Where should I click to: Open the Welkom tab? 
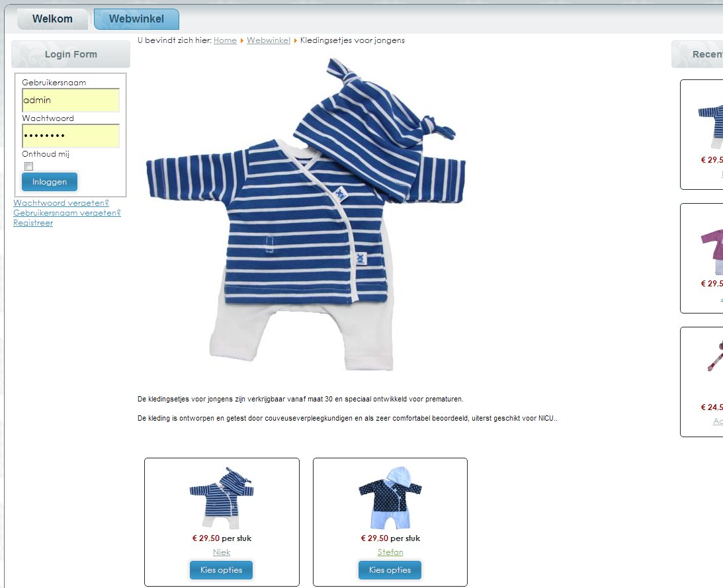(x=52, y=19)
